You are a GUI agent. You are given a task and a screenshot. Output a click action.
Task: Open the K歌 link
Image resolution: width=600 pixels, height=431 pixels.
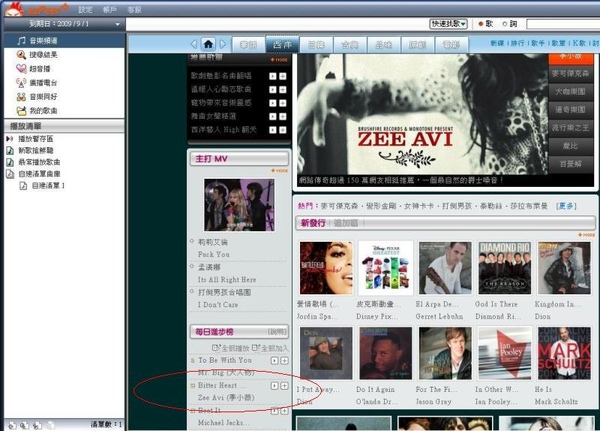click(579, 43)
